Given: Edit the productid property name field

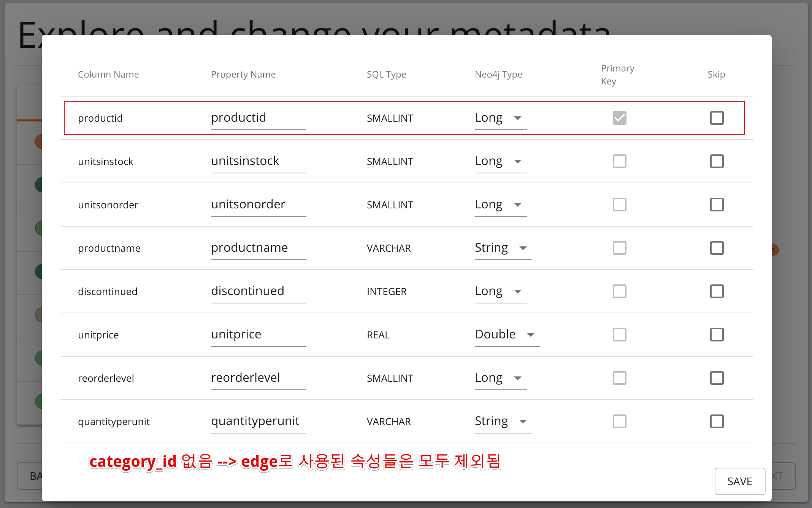Looking at the screenshot, I should (259, 119).
